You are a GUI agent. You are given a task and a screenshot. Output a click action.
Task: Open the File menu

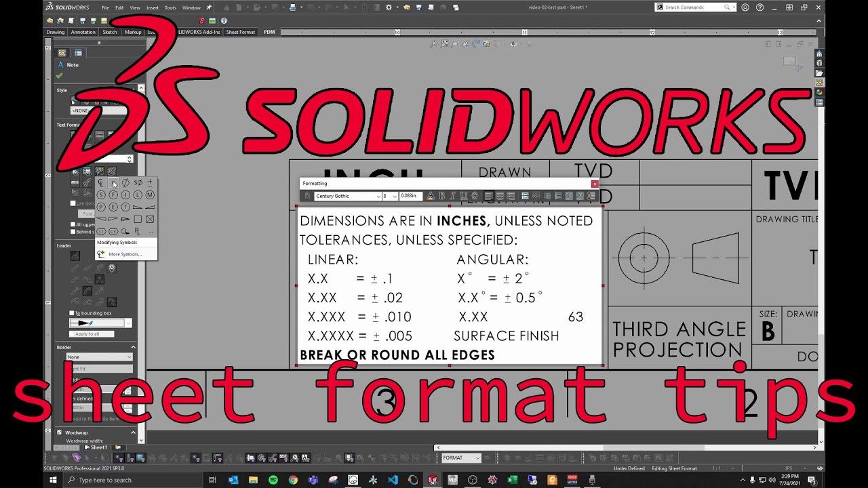(x=105, y=7)
